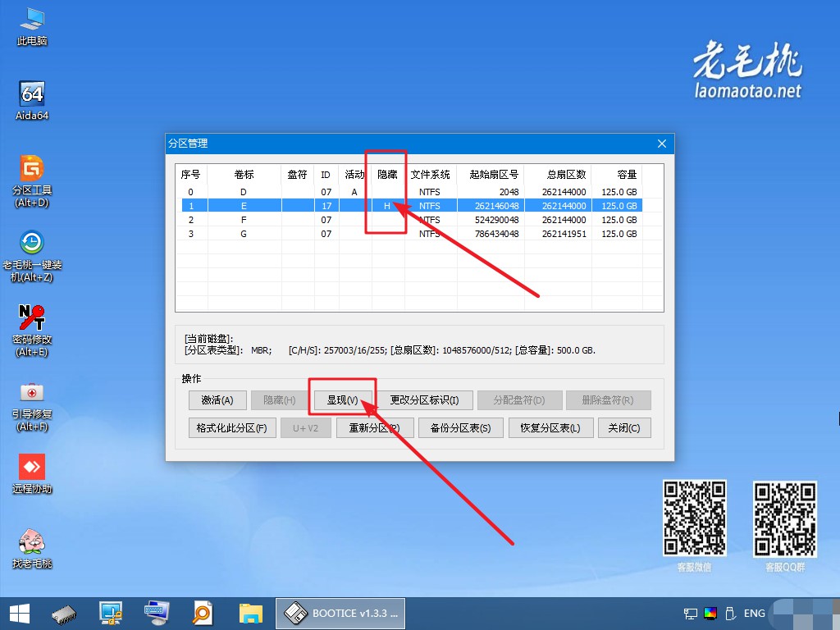Select partition row 3 labeled G
Screen dimensions: 840x630
[412, 234]
